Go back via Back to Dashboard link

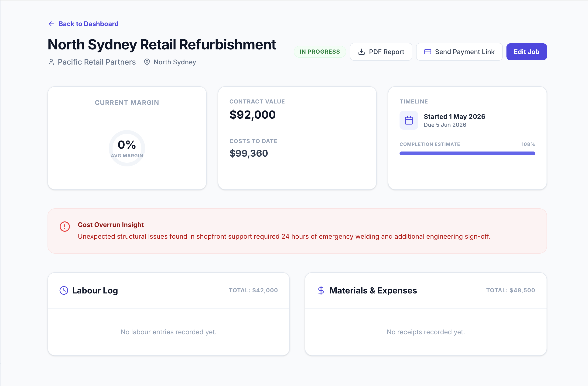coord(83,24)
